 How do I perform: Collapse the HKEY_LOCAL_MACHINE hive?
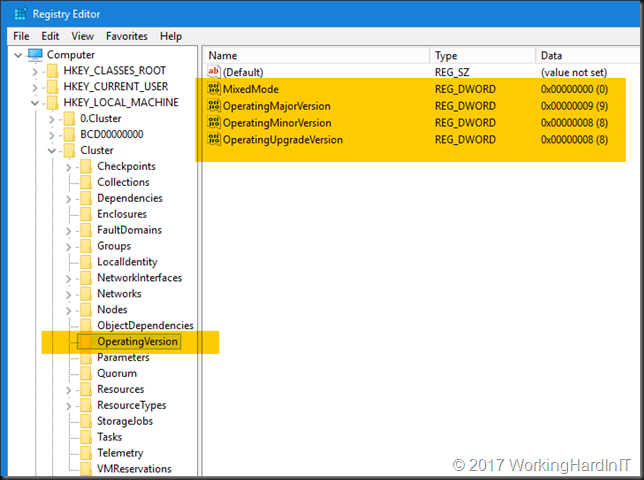35,103
